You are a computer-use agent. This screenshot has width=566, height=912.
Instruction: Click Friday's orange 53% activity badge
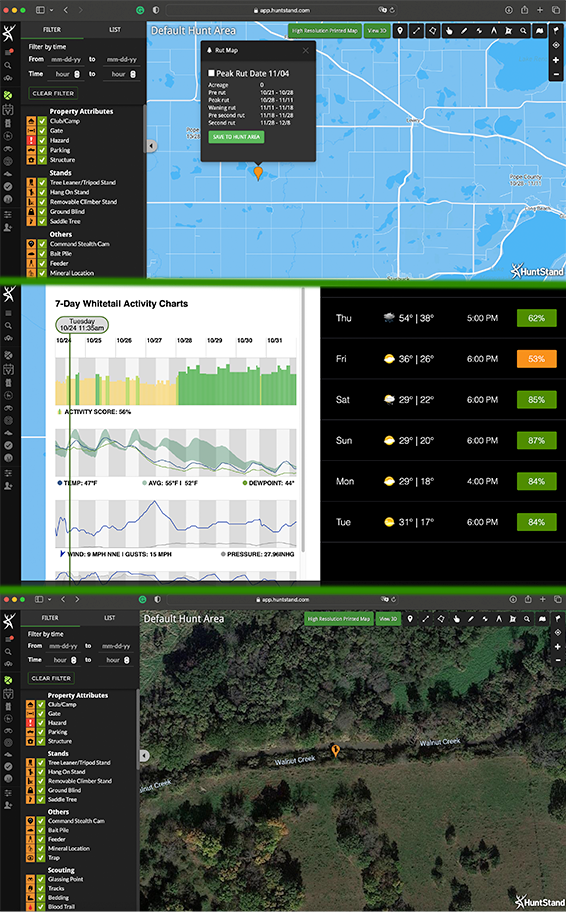click(x=536, y=359)
